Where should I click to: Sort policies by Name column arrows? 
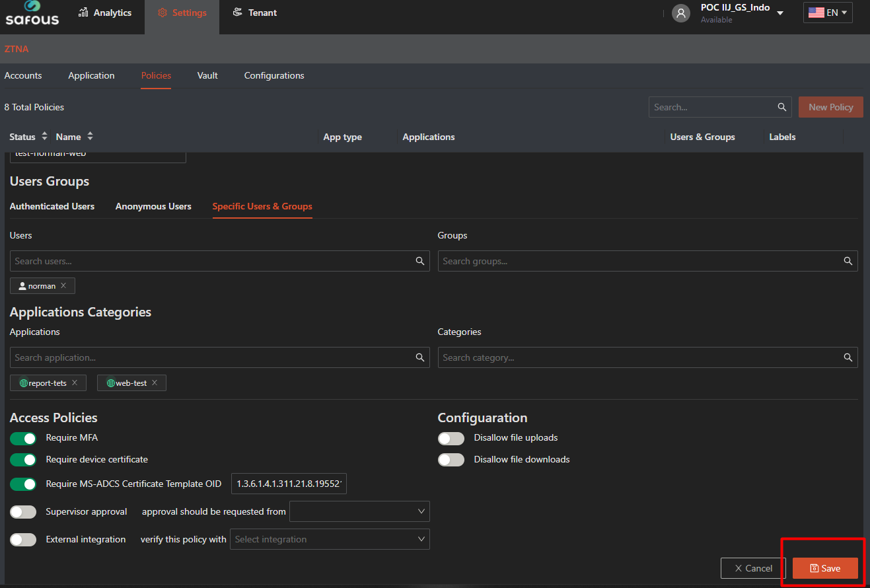point(90,137)
